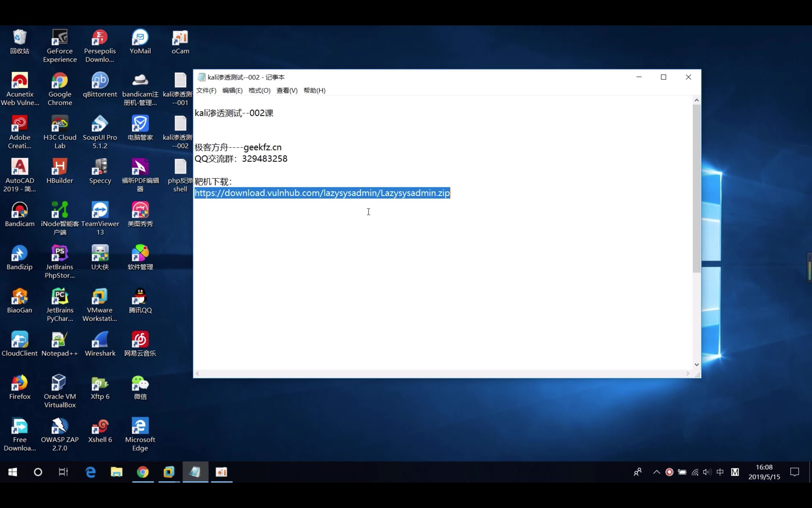Open Task View from the taskbar

click(x=63, y=472)
